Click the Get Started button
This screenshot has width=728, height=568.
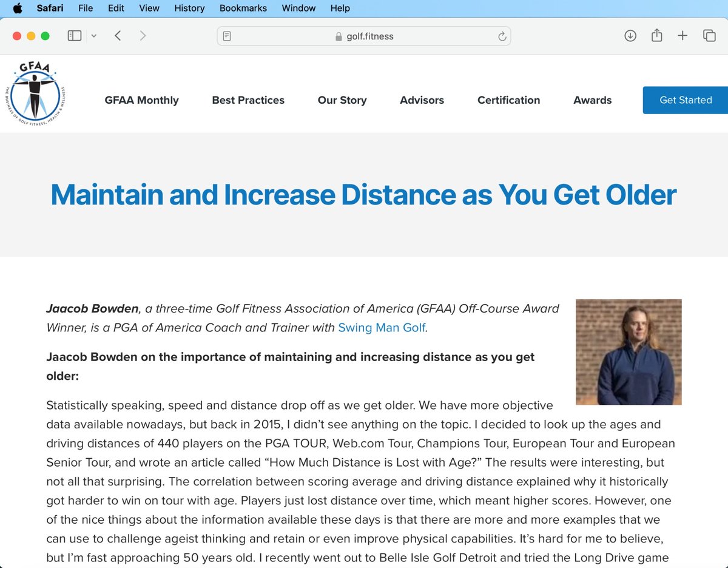coord(686,100)
